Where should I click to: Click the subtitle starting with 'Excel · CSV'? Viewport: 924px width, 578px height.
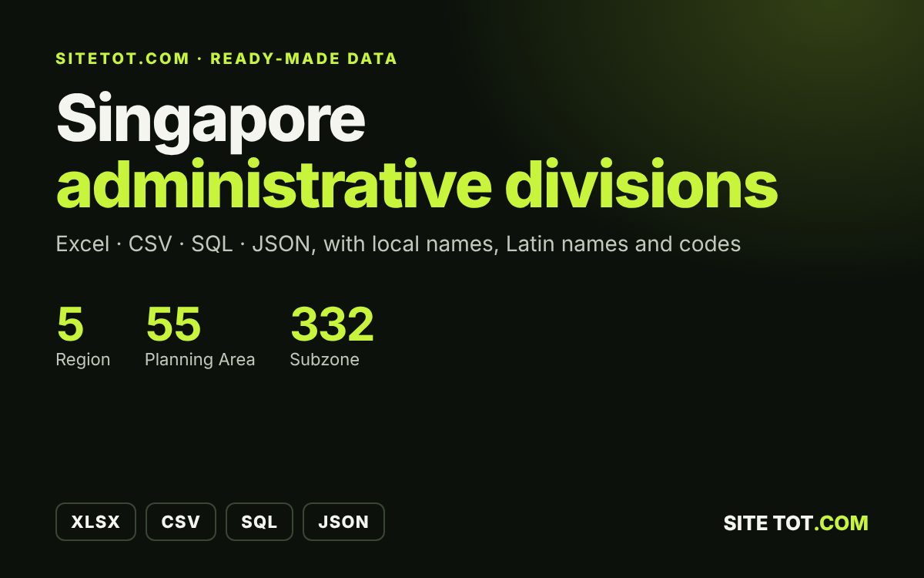click(398, 244)
